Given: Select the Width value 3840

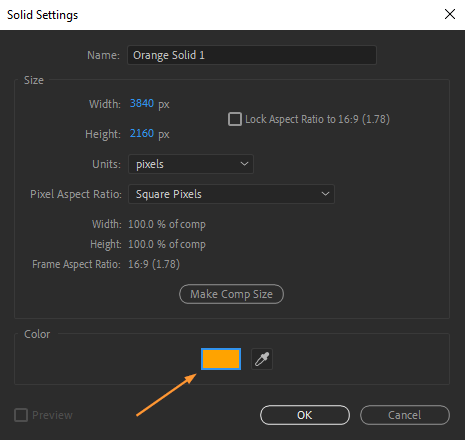Looking at the screenshot, I should click(142, 103).
